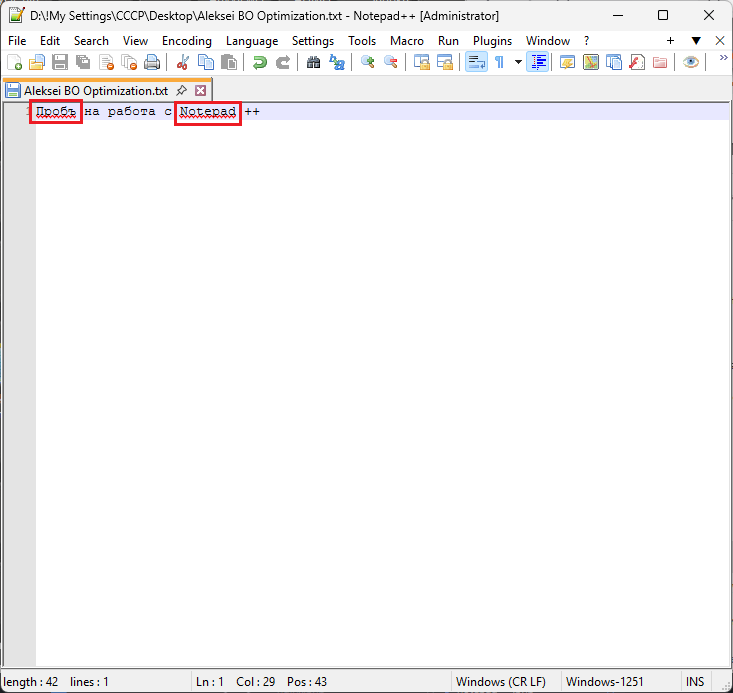
Task: Pin the Aleksei BO Optimization.txt tab
Action: coord(181,90)
